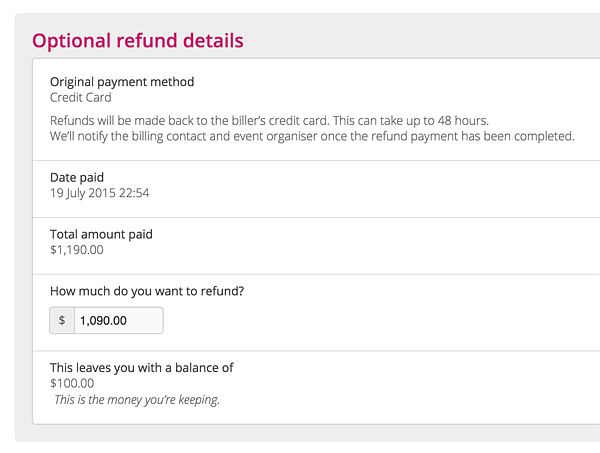Click the italic "This is the money you're keeping" note
Screen dimensions: 600x453
click(x=137, y=400)
